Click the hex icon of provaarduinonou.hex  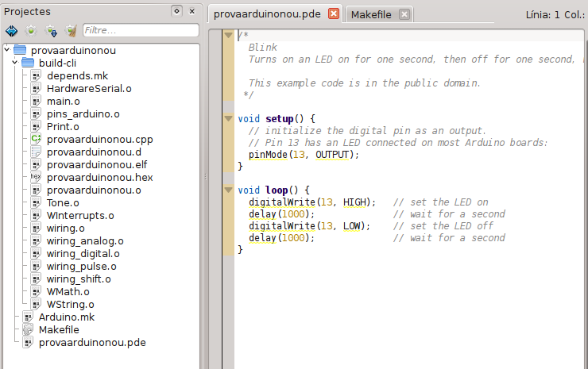(x=36, y=177)
